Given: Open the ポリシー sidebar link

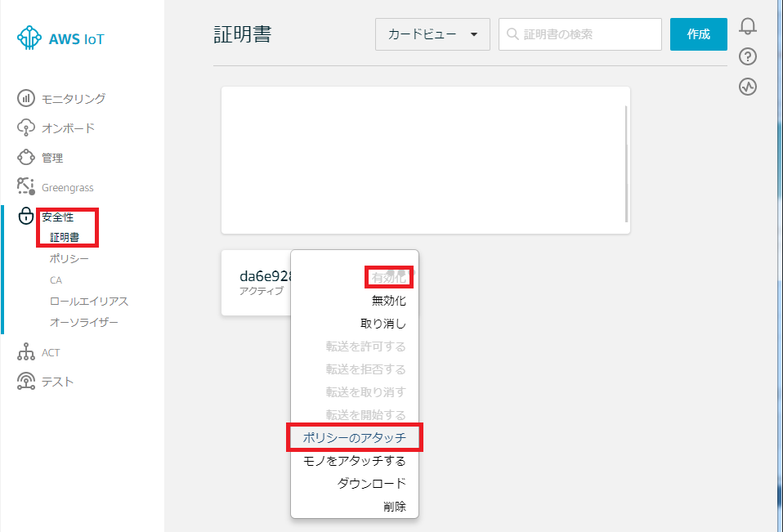Looking at the screenshot, I should [69, 259].
